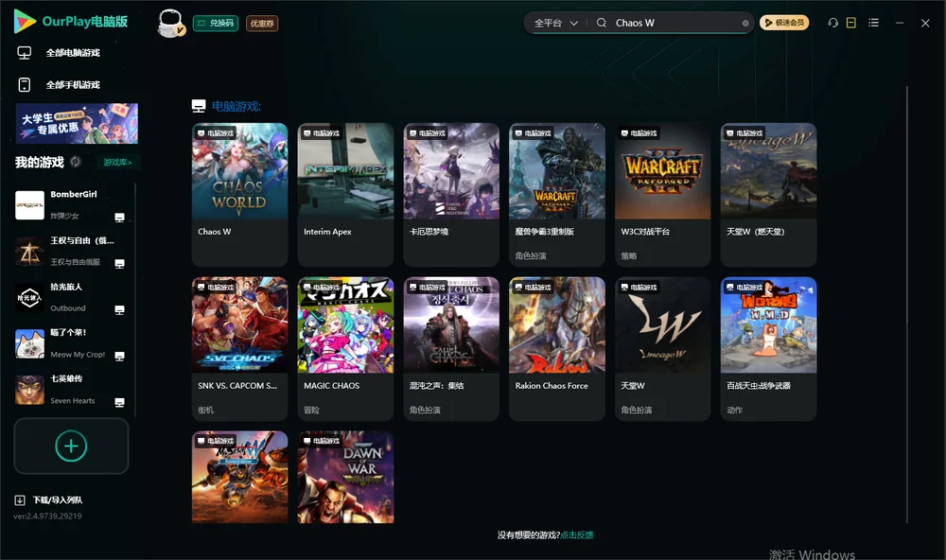The width and height of the screenshot is (946, 560).
Task: Click the 全部手机游戏 phone icon
Action: click(x=25, y=84)
